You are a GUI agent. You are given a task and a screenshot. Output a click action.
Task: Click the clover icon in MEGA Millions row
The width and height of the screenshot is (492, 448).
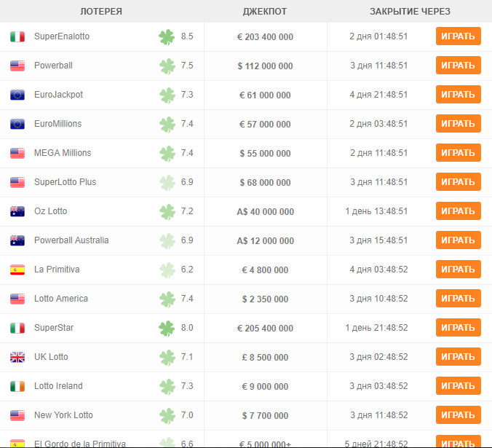[x=167, y=154]
